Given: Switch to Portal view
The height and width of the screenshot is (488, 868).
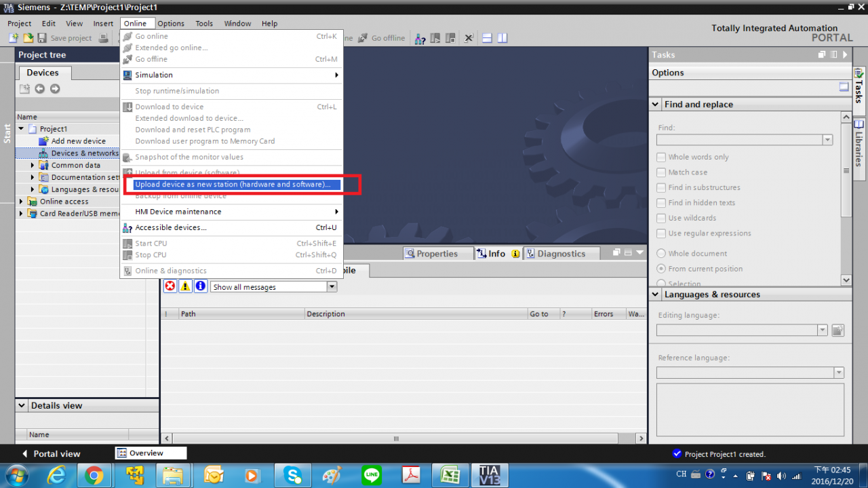Looking at the screenshot, I should (51, 453).
